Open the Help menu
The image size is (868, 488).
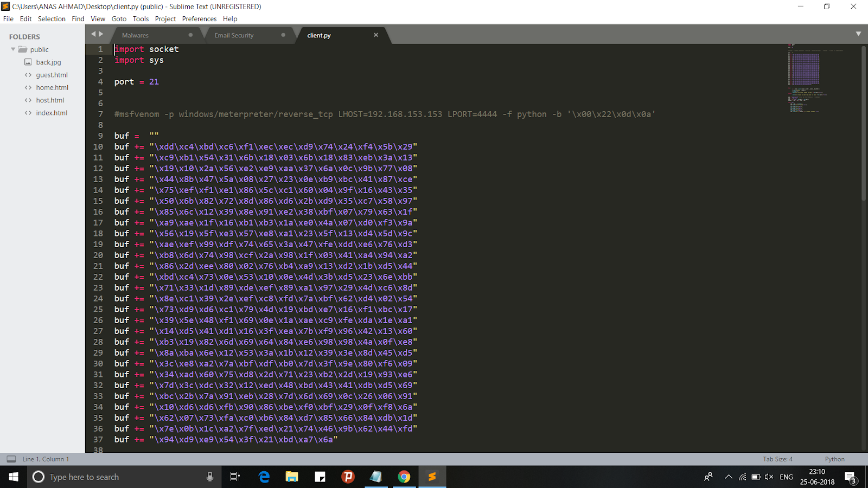(230, 18)
